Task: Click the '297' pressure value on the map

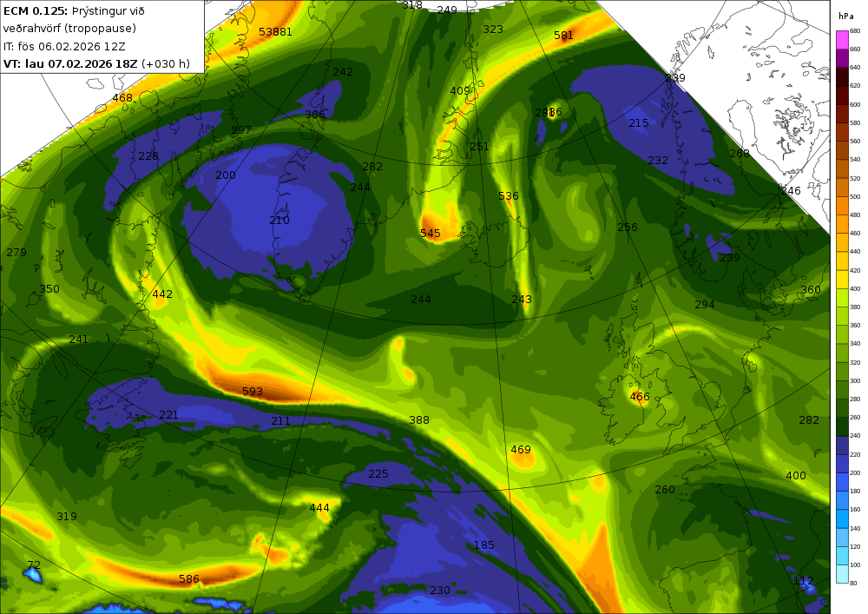Action: click(240, 130)
